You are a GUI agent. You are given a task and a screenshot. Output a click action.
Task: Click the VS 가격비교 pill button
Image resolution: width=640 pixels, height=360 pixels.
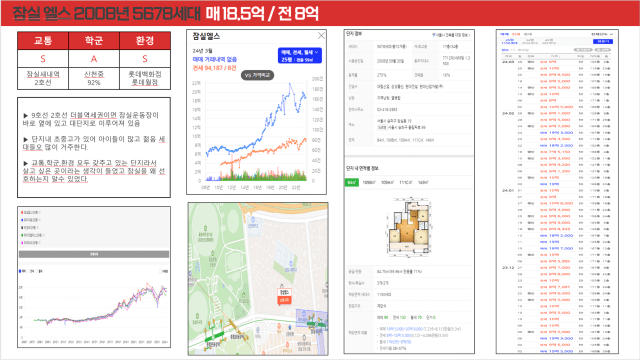258,75
